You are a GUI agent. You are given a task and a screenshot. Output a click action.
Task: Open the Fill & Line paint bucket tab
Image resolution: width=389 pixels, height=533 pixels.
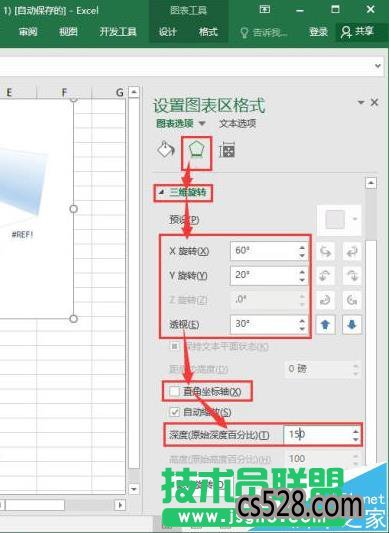tap(166, 150)
